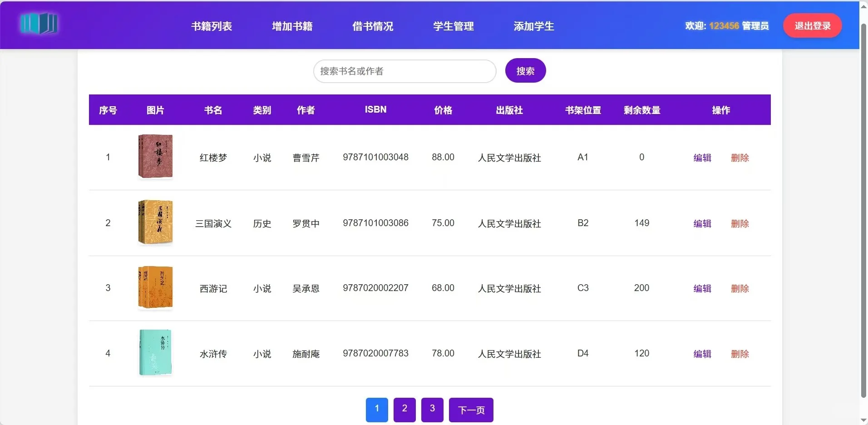868x425 pixels.
Task: Click the library logo icon
Action: click(39, 24)
